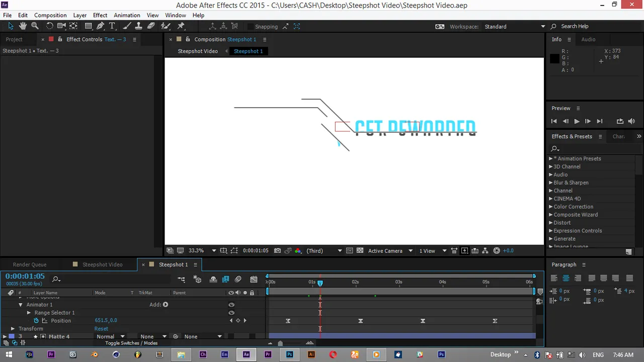
Task: Select the Roto Brush tool
Action: (x=165, y=26)
